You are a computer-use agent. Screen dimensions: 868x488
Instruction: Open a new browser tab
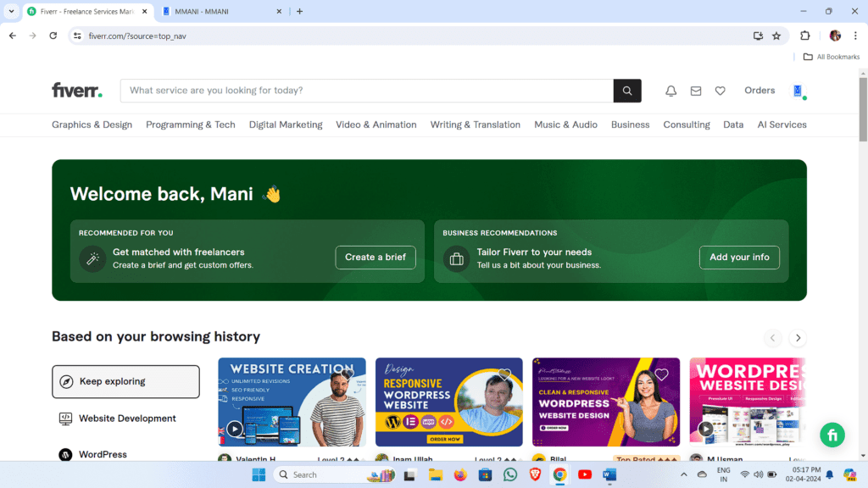pos(299,11)
